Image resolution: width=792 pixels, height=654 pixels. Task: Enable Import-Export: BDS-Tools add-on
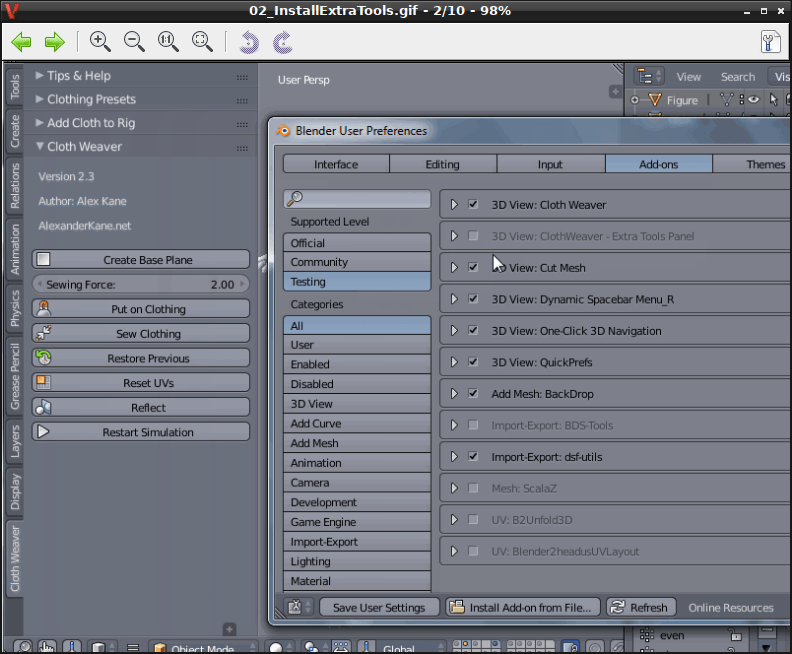(473, 425)
